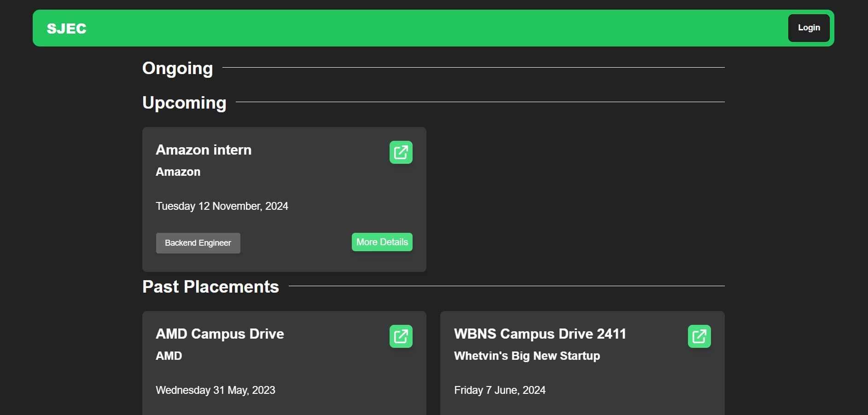Viewport: 868px width, 415px height.
Task: Click the Ongoing section heading
Action: [x=177, y=68]
